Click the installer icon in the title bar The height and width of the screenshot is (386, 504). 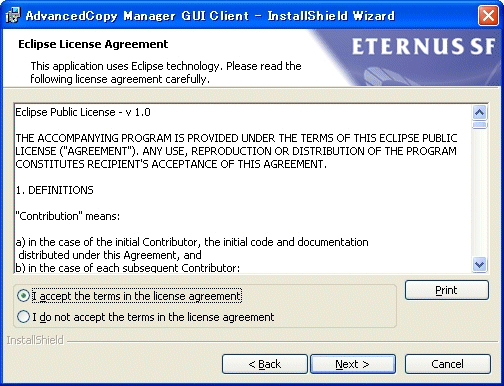pyautogui.click(x=13, y=15)
